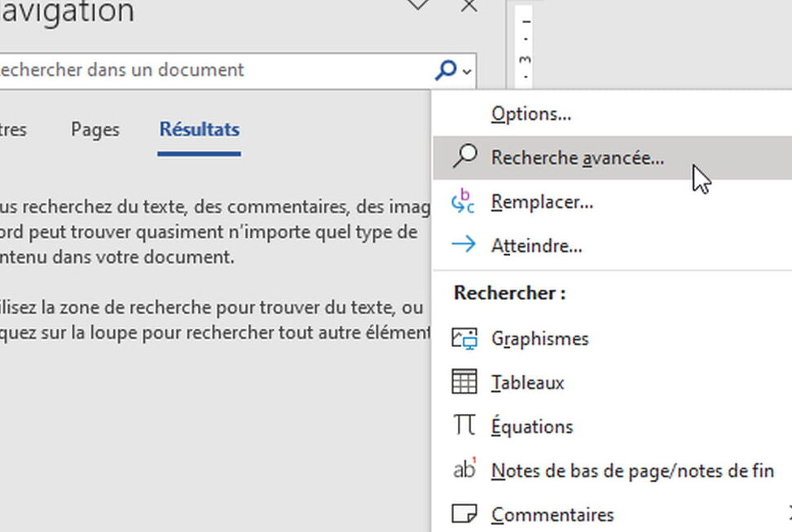Search for Équations

[612, 426]
